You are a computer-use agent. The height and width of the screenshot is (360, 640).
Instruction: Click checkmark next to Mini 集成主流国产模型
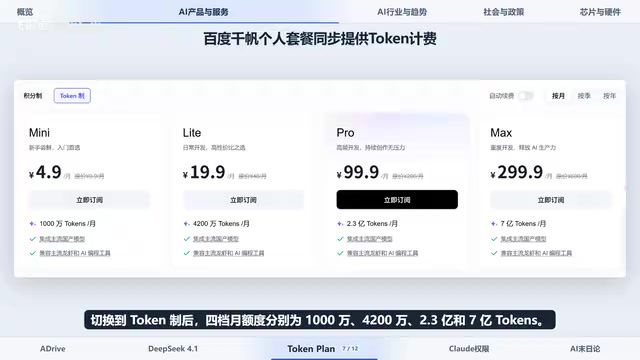(x=33, y=239)
